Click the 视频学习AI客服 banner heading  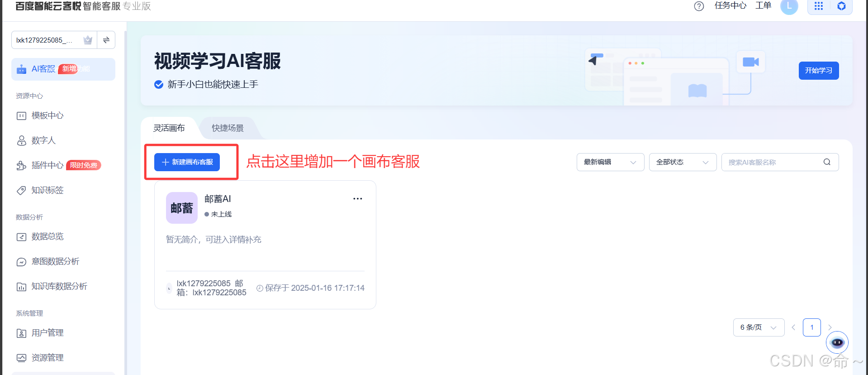click(x=218, y=61)
